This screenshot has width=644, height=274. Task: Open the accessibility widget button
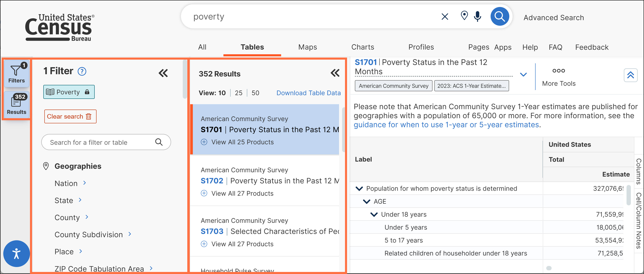[16, 253]
